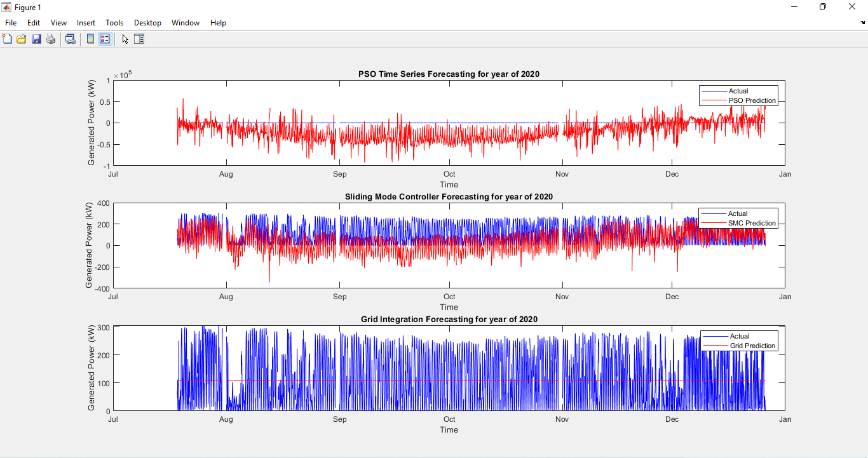Viewport: 868px width, 458px height.
Task: Click the New Figure icon
Action: (7, 39)
